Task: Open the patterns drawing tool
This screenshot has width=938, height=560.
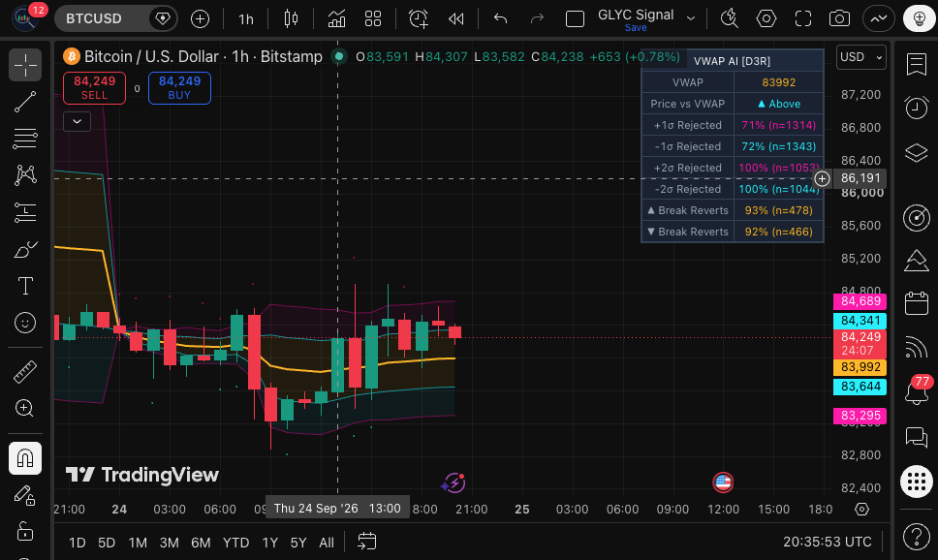Action: tap(25, 174)
